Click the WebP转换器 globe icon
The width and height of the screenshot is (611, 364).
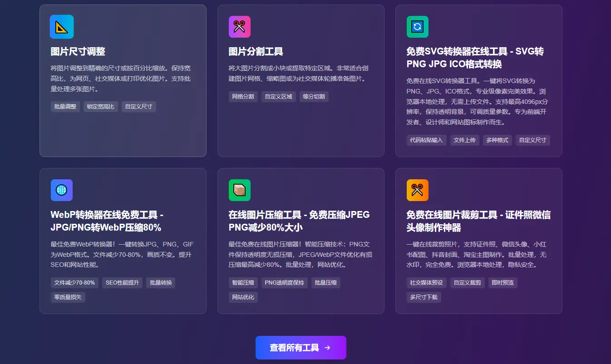(61, 190)
